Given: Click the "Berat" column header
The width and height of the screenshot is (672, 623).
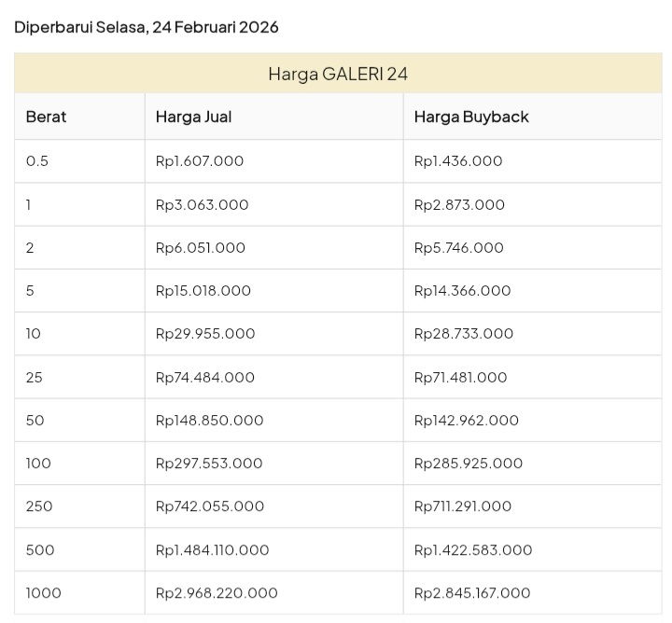Looking at the screenshot, I should pos(46,117).
